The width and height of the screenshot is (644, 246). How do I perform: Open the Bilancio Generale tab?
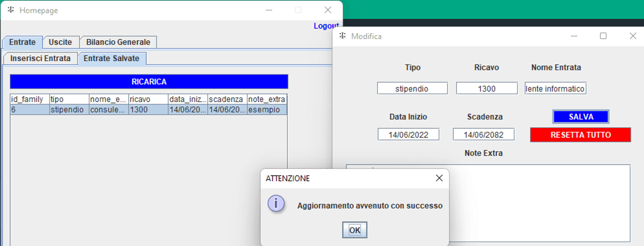pyautogui.click(x=118, y=42)
